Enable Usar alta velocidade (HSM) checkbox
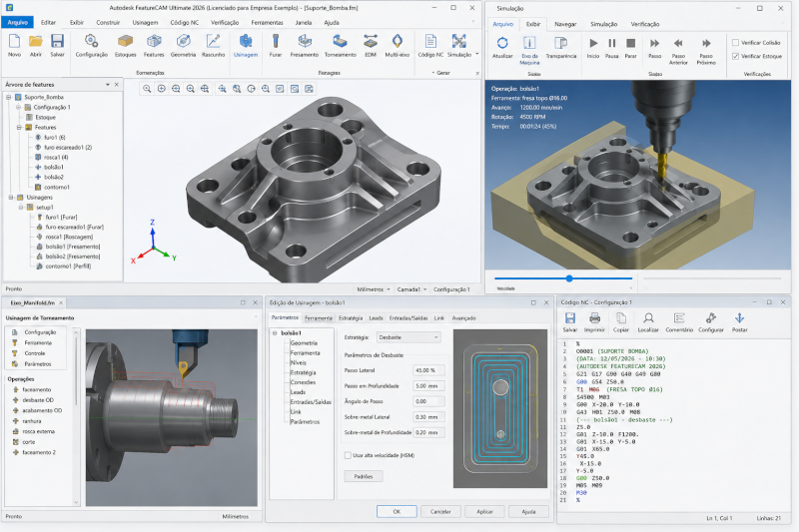The height and width of the screenshot is (532, 799). pyautogui.click(x=348, y=455)
